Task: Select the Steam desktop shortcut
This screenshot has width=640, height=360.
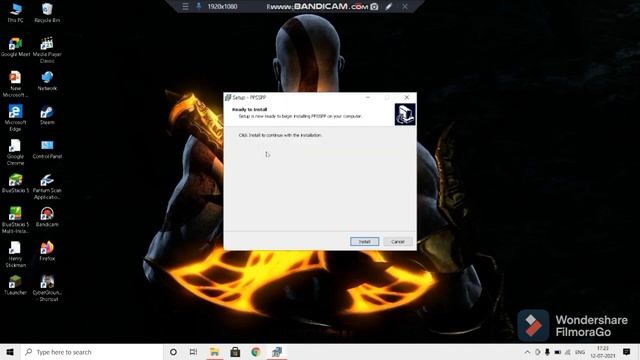Action: (x=47, y=115)
